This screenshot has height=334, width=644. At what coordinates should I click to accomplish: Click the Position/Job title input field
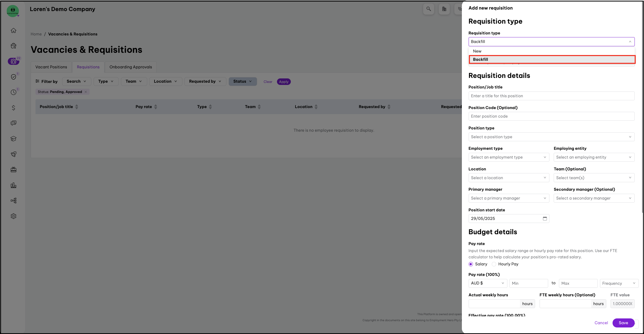[551, 96]
